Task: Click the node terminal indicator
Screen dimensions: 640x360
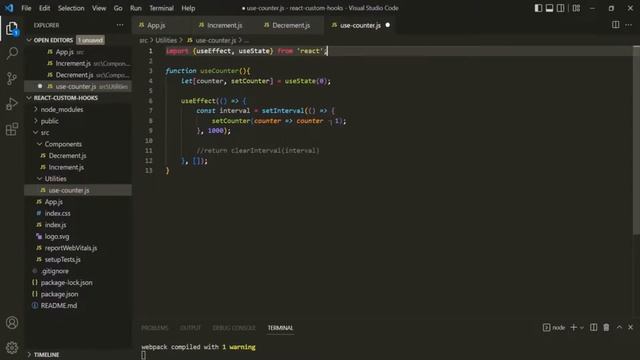Action: pos(554,327)
